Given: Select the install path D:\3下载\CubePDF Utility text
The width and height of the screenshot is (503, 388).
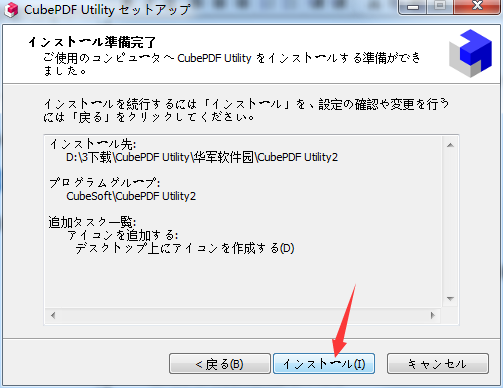Looking at the screenshot, I should tap(202, 157).
